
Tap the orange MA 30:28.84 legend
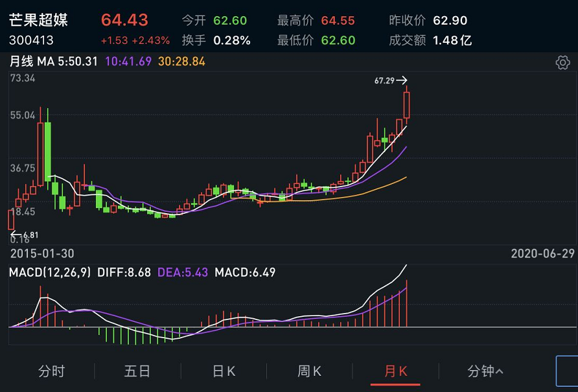point(181,61)
